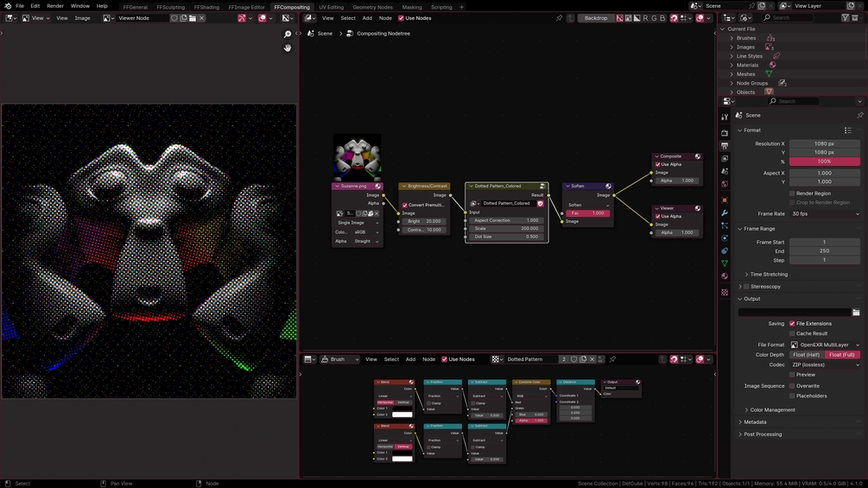This screenshot has width=868, height=488.
Task: Open the File Format OpenEXR MultiLayer dropdown
Action: (825, 345)
